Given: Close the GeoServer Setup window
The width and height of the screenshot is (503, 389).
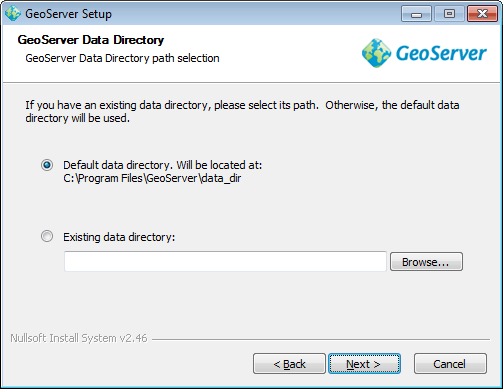Looking at the screenshot, I should [482, 14].
